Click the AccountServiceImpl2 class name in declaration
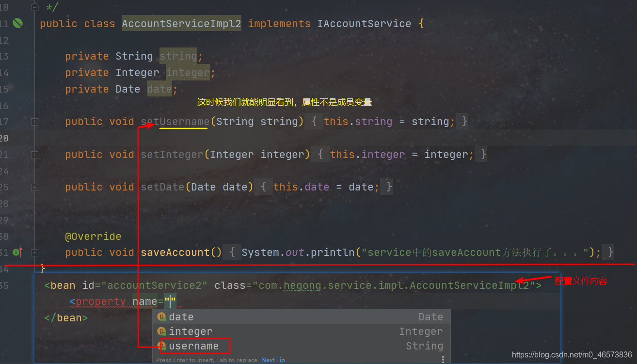 click(181, 24)
